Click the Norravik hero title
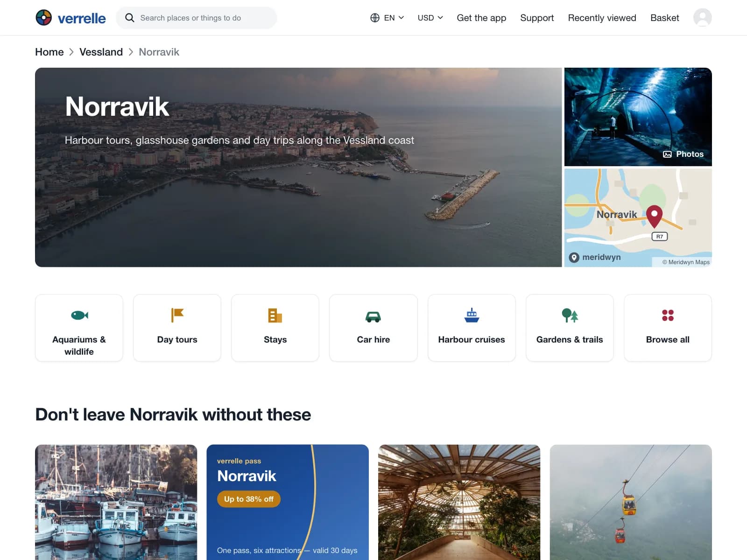Image resolution: width=747 pixels, height=560 pixels. pyautogui.click(x=117, y=106)
